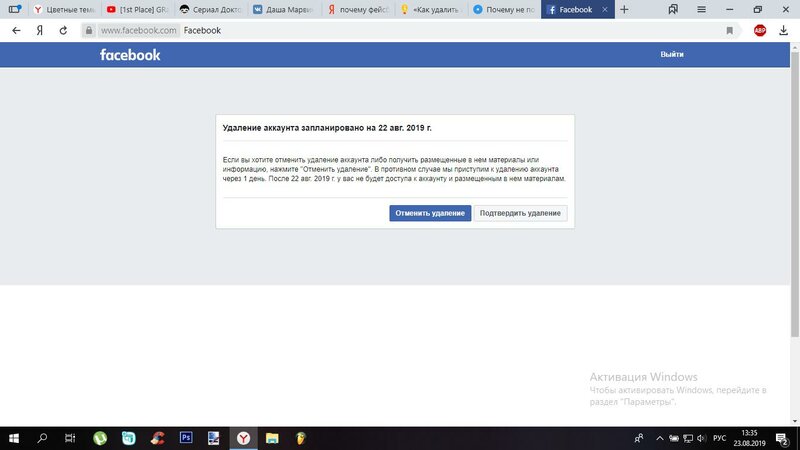Switch to the почему фейсбук Yandex tab
800x450 pixels.
click(x=358, y=9)
